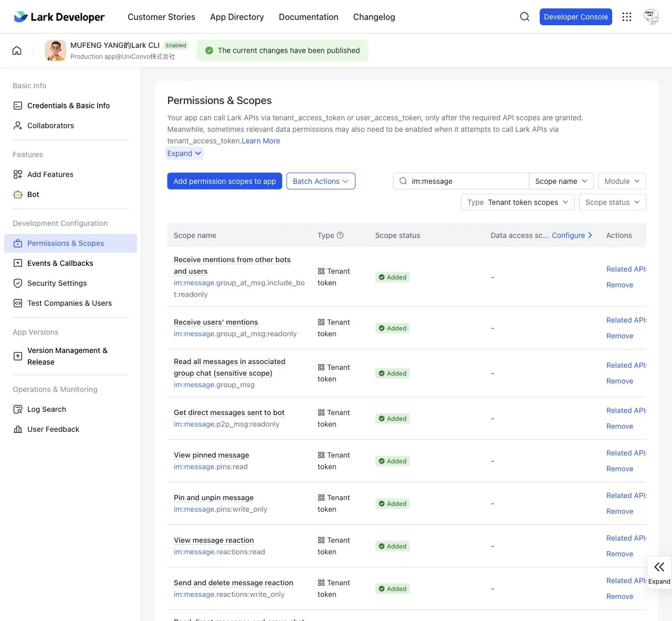672x621 pixels.
Task: Click the im:message search field
Action: pos(461,181)
